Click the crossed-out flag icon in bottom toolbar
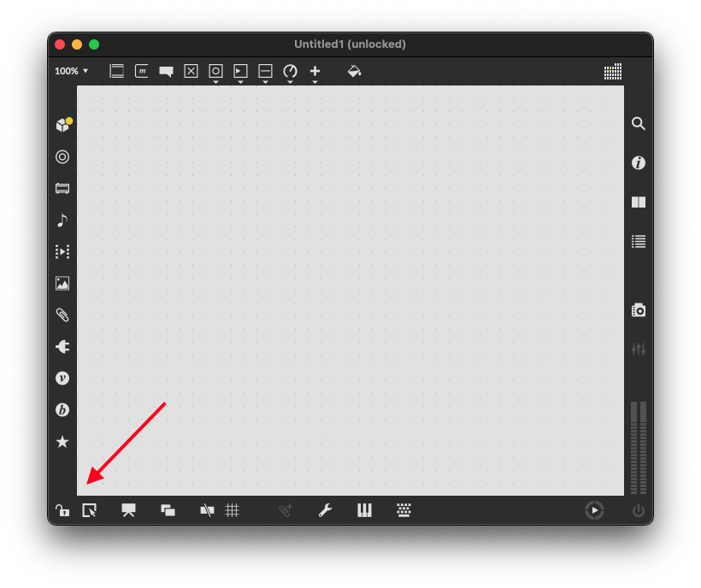Screen dimensions: 701x588 pos(207,510)
